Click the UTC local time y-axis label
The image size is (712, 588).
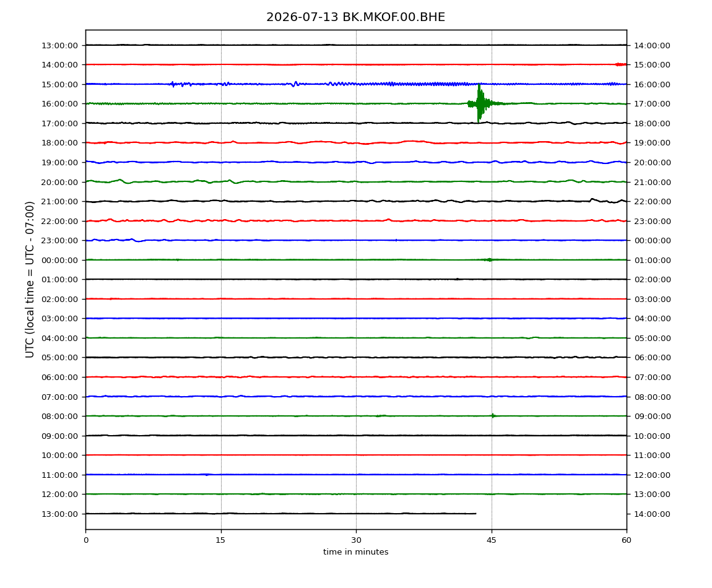(x=30, y=280)
